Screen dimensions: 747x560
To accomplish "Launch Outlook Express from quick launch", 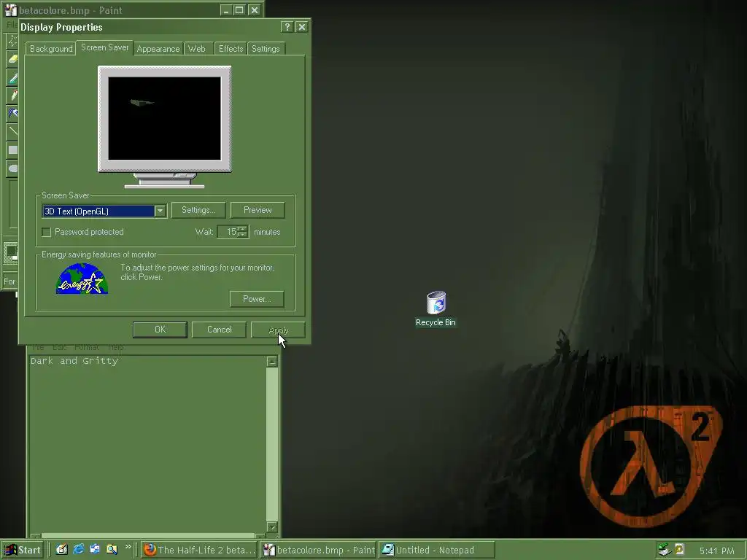I will (95, 550).
